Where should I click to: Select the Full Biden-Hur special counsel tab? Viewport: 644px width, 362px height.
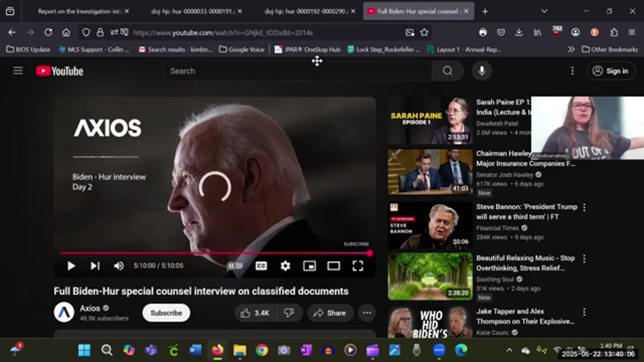point(419,11)
